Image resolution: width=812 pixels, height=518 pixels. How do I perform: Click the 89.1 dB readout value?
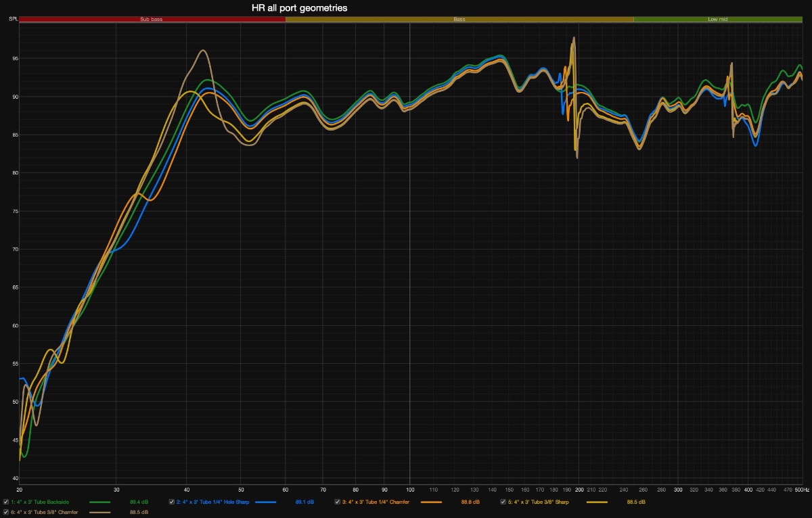point(304,502)
